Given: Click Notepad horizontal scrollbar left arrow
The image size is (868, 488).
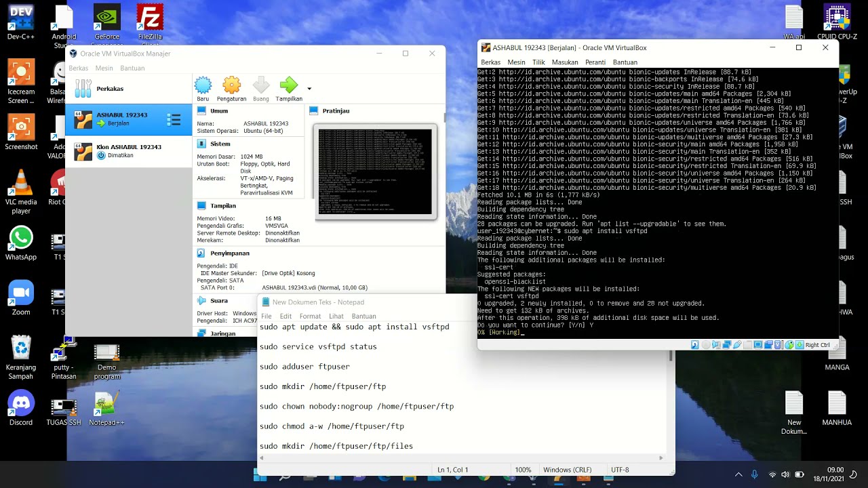Looking at the screenshot, I should (x=262, y=458).
